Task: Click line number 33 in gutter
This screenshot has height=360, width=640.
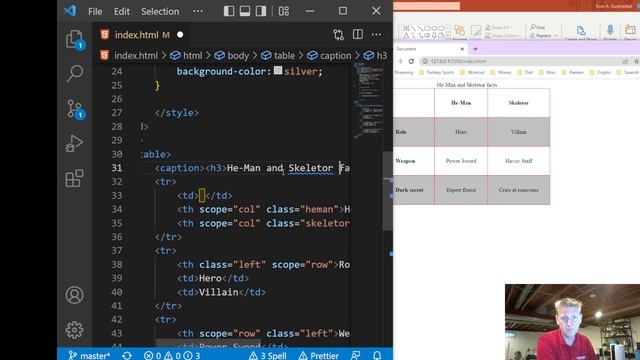Action: coord(117,196)
